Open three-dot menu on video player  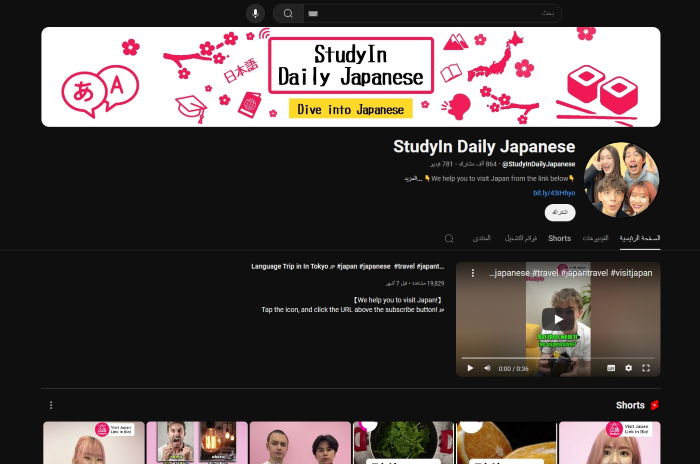tap(472, 273)
